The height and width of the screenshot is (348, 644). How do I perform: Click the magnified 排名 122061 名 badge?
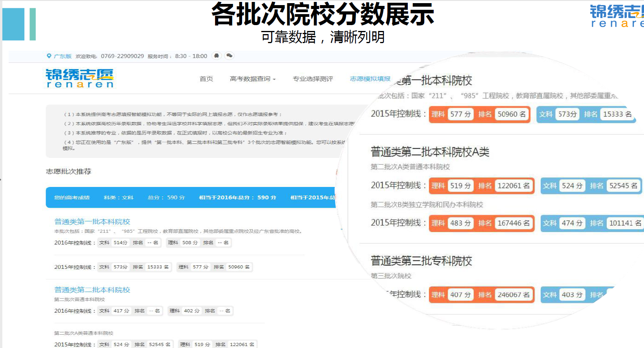pyautogui.click(x=505, y=186)
